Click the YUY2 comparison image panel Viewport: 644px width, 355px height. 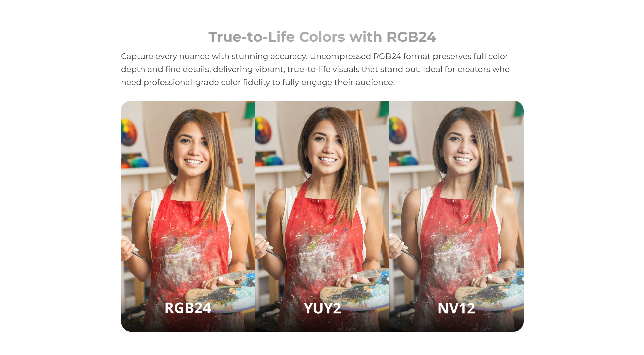(322, 216)
